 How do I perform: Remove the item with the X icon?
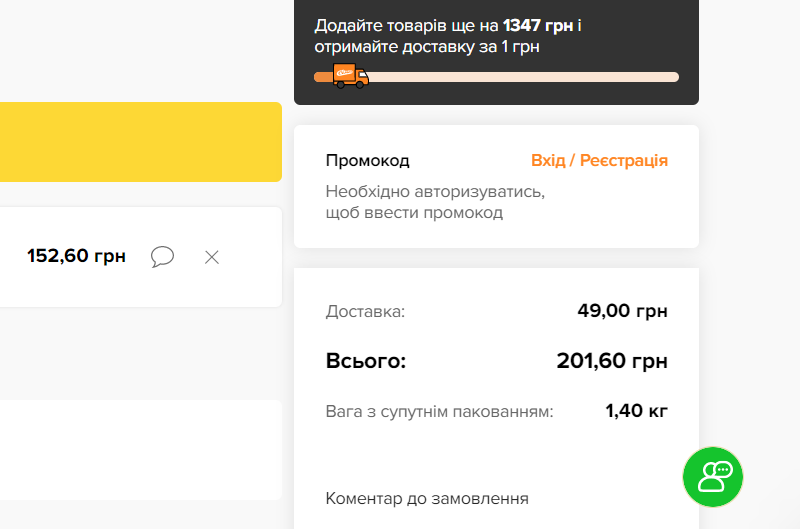pos(212,257)
